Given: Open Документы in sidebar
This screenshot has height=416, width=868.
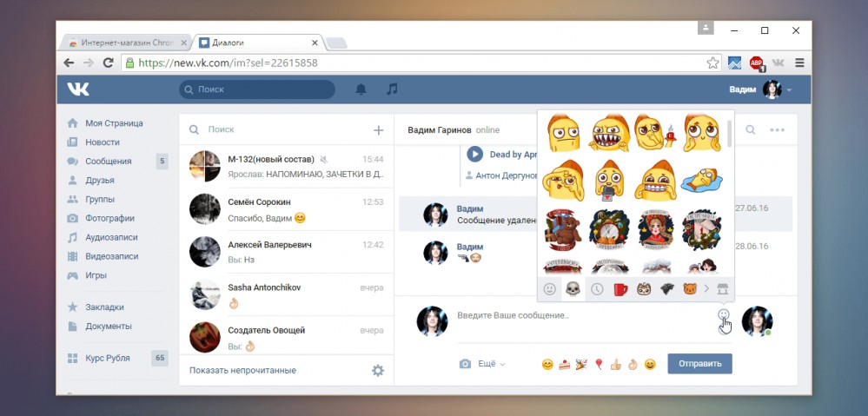Looking at the screenshot, I should (109, 327).
